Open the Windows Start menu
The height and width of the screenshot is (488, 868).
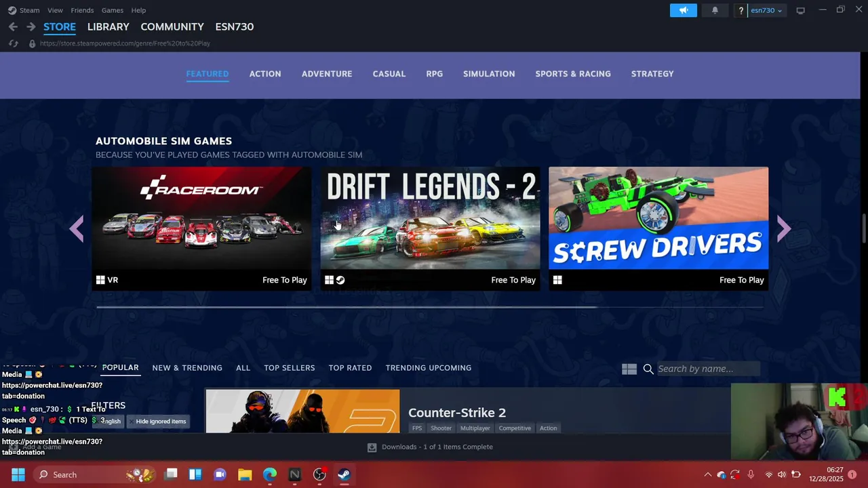point(18,474)
